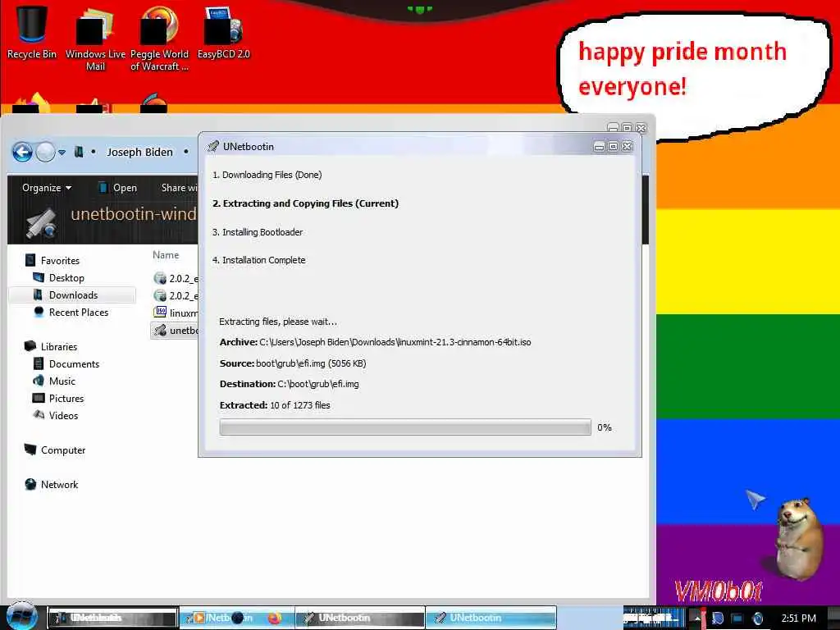Click the '3. Installing Bootloader' step
This screenshot has height=630, width=840.
(257, 232)
